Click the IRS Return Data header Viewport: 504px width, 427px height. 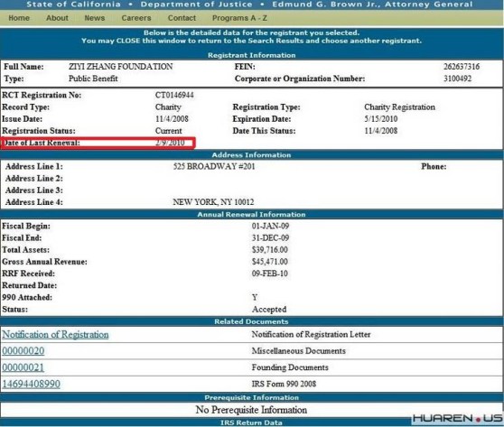click(252, 422)
